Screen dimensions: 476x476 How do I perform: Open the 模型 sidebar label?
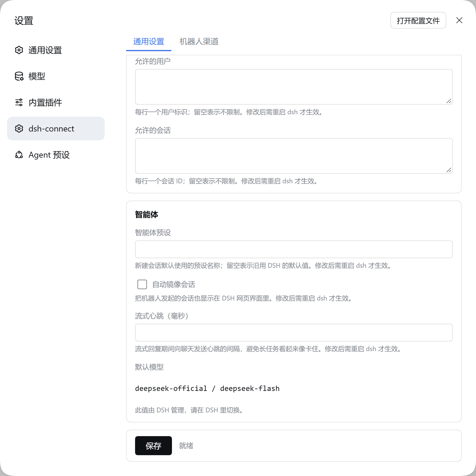pyautogui.click(x=37, y=76)
